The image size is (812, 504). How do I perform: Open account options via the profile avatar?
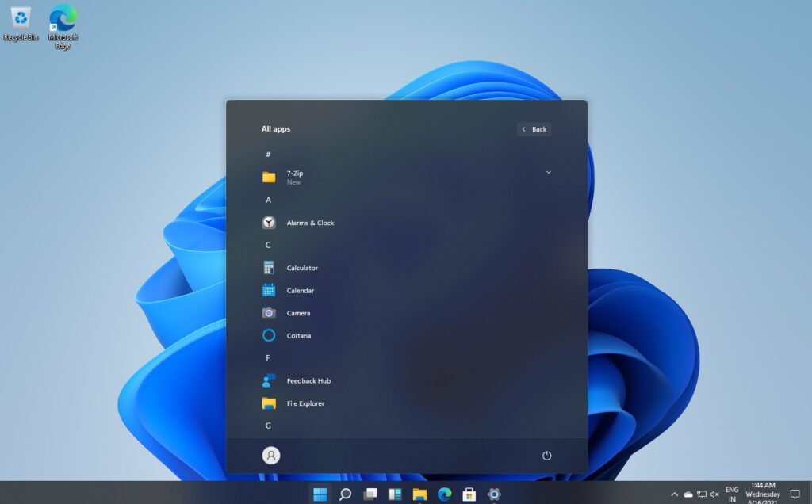(x=270, y=455)
